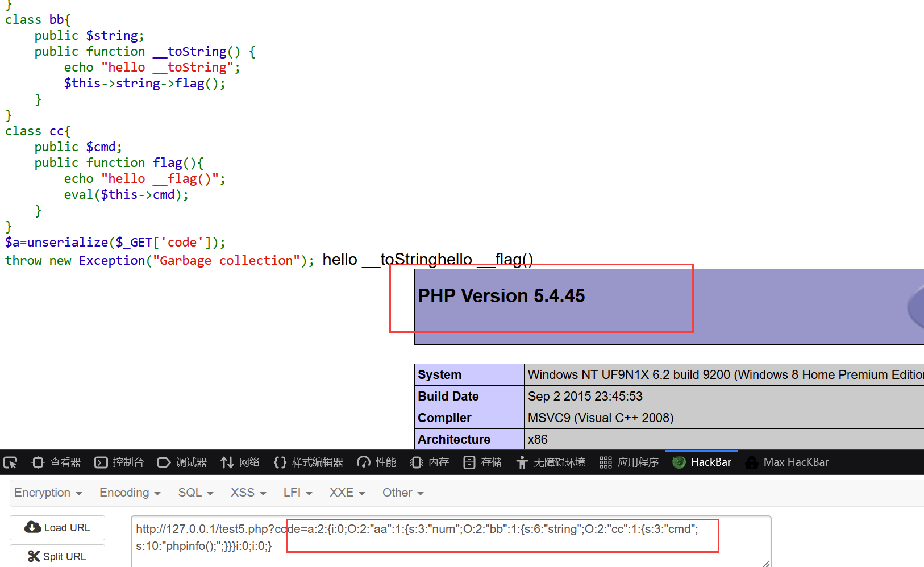Click the "Build Date" row label
The height and width of the screenshot is (567, 924).
click(x=448, y=397)
